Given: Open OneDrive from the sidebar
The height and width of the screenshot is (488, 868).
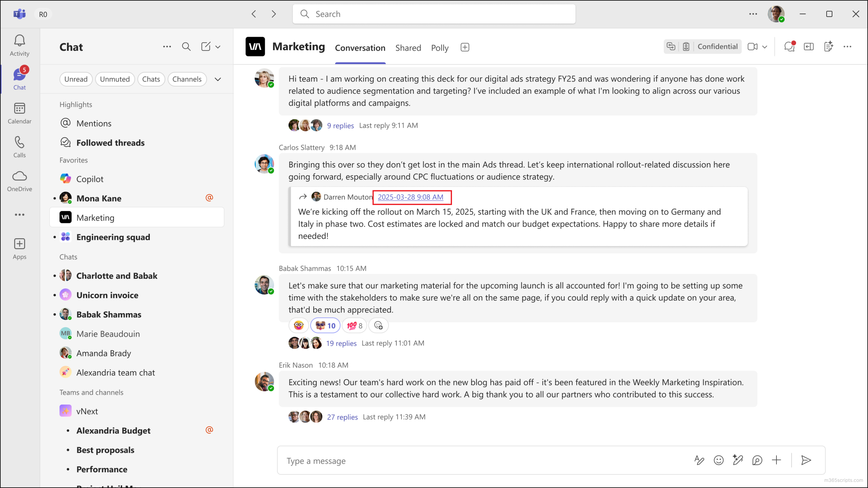Looking at the screenshot, I should [x=19, y=181].
